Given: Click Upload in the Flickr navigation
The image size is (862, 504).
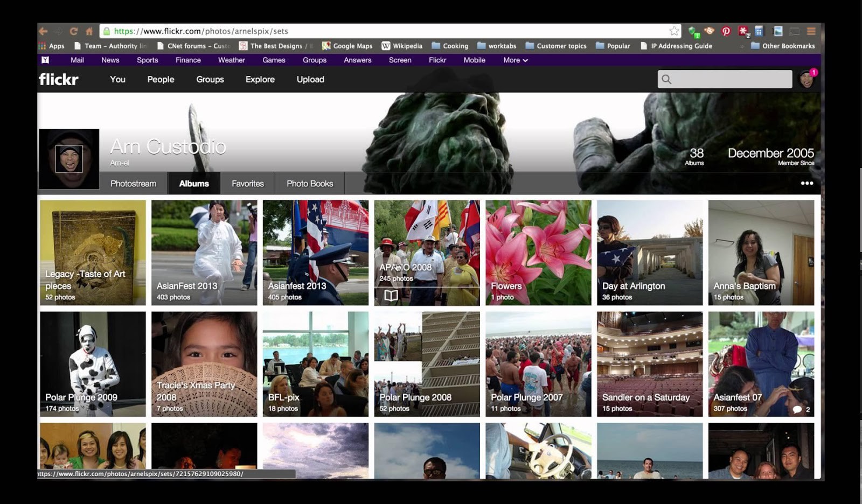Looking at the screenshot, I should click(310, 79).
